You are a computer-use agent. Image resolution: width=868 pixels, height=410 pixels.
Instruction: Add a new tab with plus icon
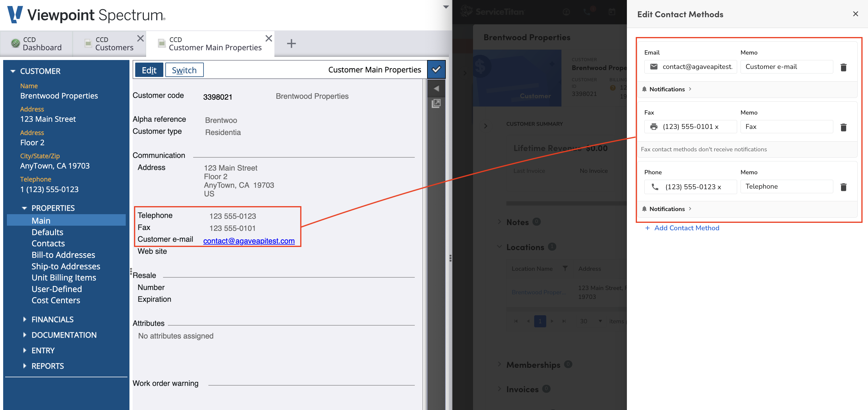click(291, 43)
